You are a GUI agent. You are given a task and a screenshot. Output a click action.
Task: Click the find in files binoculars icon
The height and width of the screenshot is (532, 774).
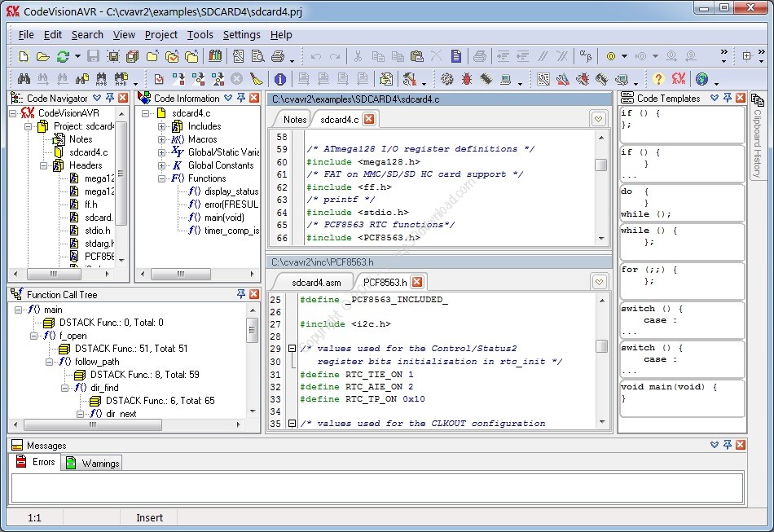click(x=82, y=78)
